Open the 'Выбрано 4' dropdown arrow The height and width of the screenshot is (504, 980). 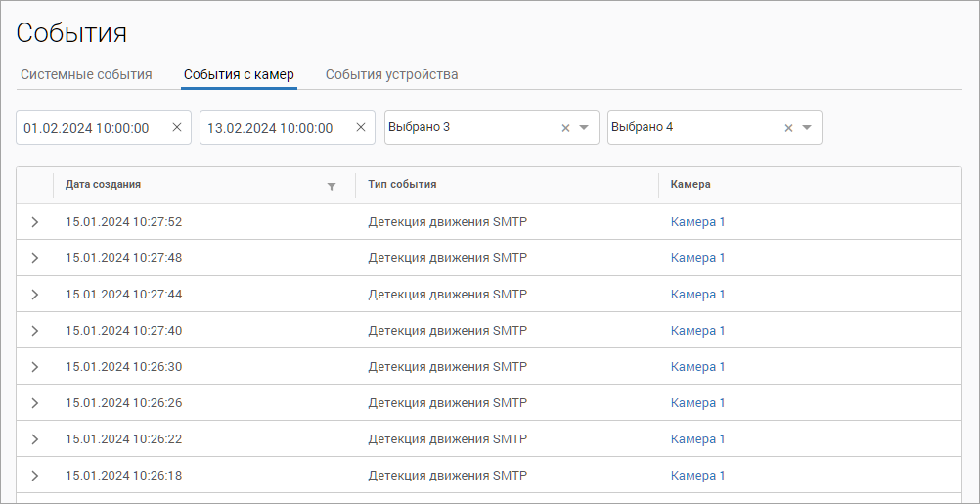tap(807, 127)
